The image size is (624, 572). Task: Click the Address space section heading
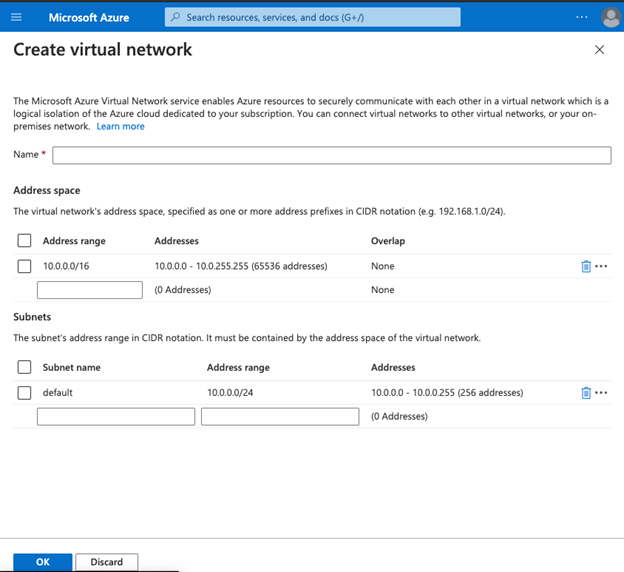coord(47,190)
